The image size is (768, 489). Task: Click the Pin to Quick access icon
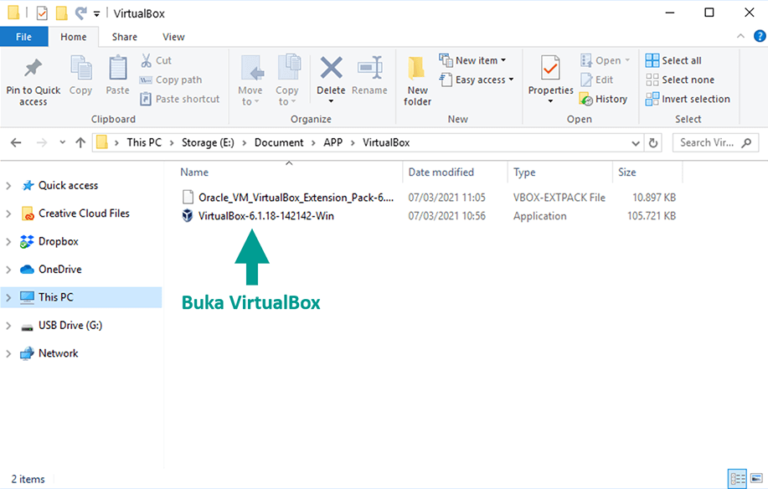tap(33, 69)
